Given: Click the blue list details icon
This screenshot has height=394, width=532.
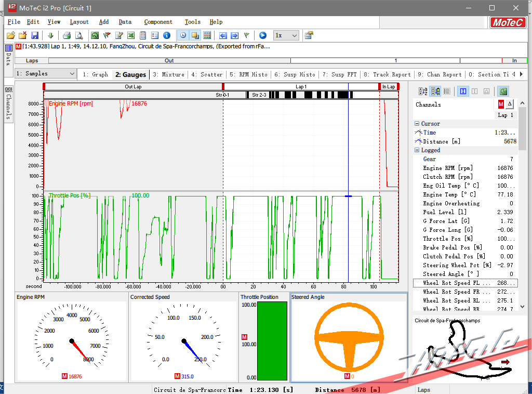Looking at the screenshot, I should 155,35.
